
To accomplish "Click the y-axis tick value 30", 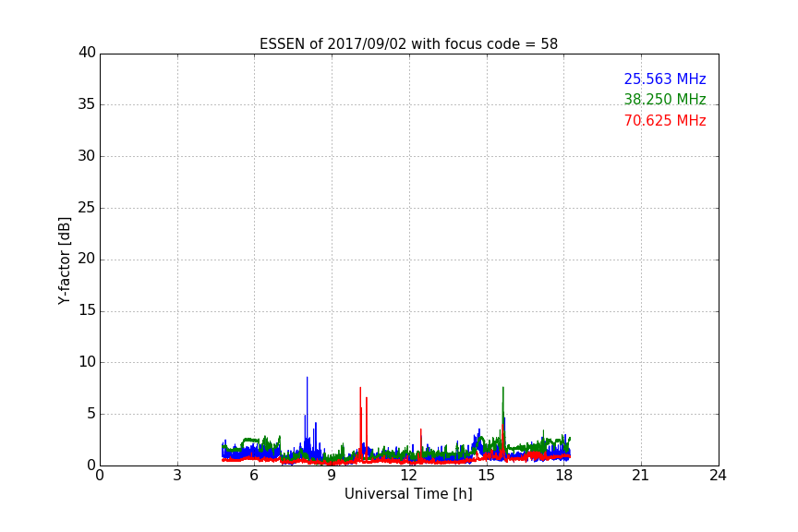I will pos(87,156).
